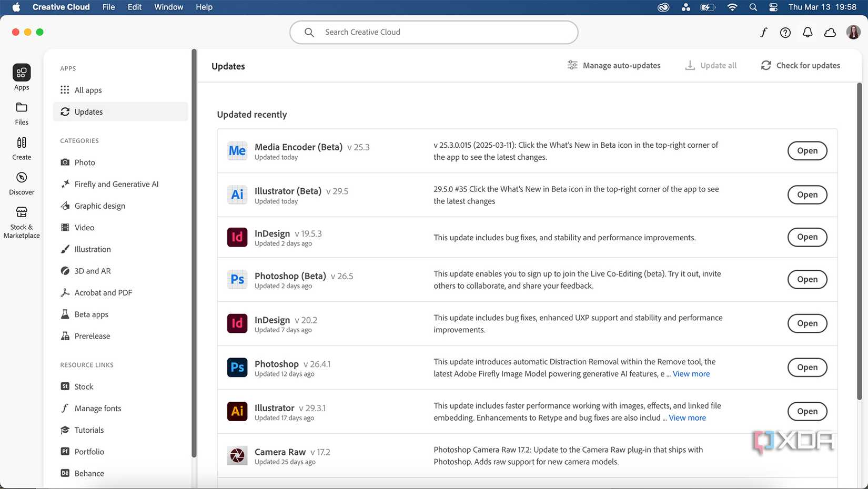Open the File menu
The height and width of the screenshot is (489, 868).
(x=108, y=7)
